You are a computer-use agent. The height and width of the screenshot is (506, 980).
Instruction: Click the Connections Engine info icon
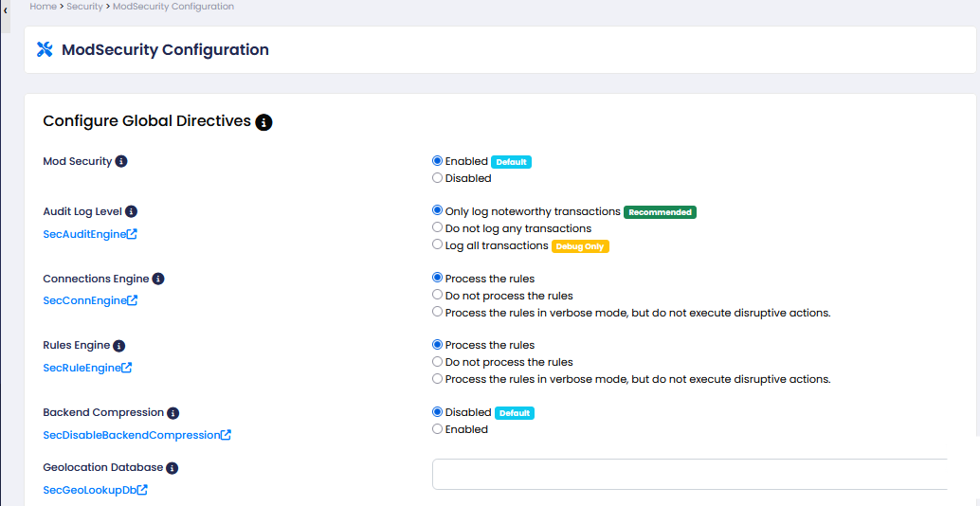click(x=158, y=280)
